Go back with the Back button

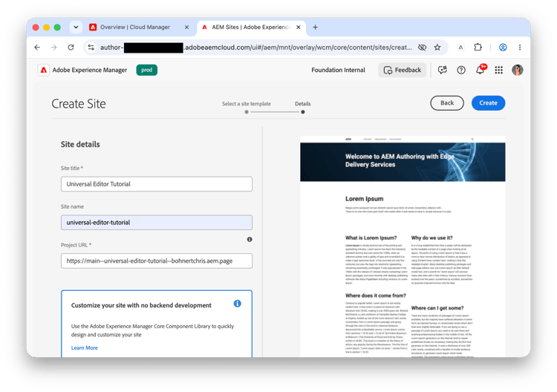(x=446, y=103)
